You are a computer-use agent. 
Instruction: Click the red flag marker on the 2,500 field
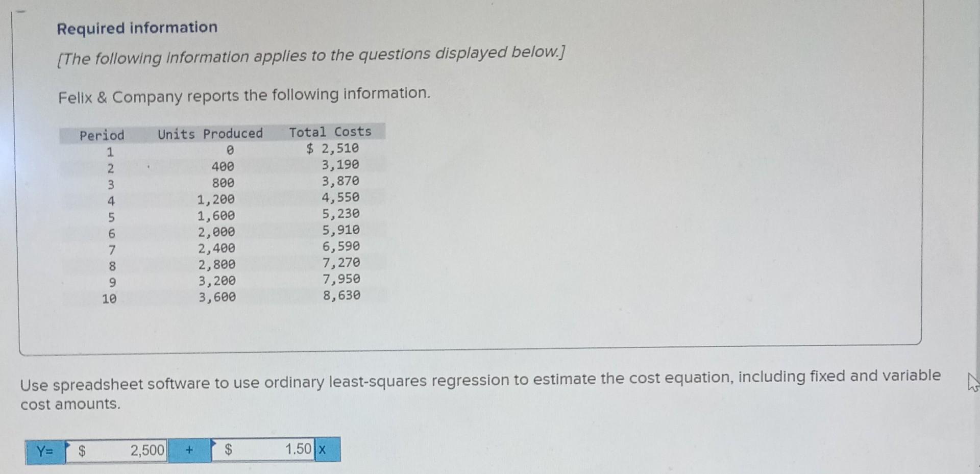pos(68,443)
